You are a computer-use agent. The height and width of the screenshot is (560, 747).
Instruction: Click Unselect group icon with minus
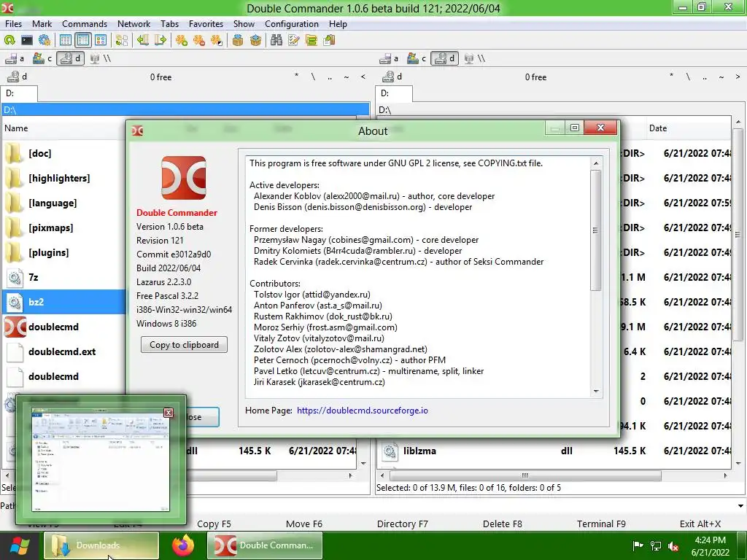click(x=199, y=41)
